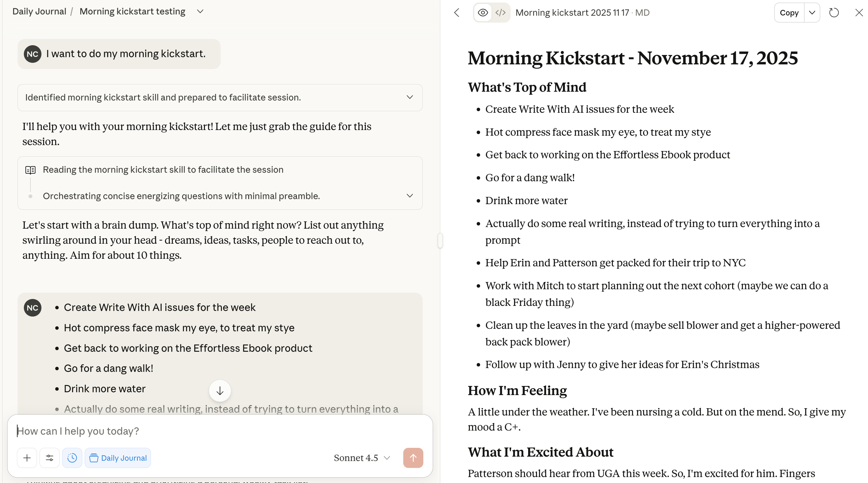Screen dimensions: 868x483
Task: Click the scroll-to-bottom arrow button
Action: pyautogui.click(x=220, y=391)
